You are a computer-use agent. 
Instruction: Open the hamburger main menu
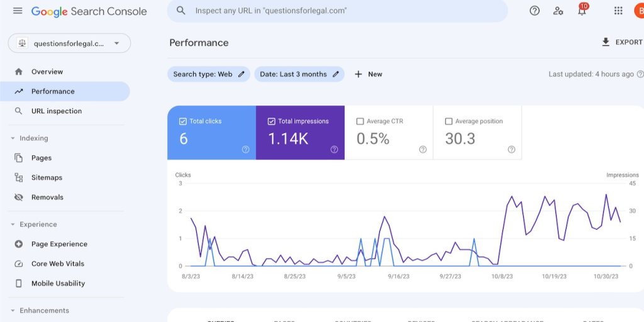coord(18,11)
